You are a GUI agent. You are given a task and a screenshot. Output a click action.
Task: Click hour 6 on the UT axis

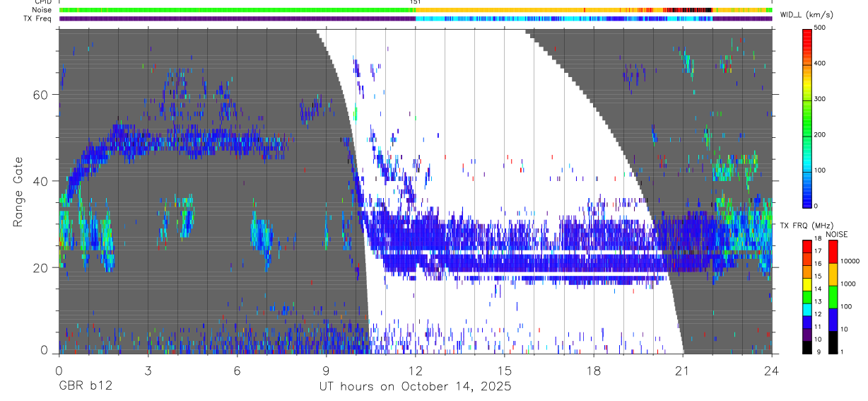pos(237,370)
